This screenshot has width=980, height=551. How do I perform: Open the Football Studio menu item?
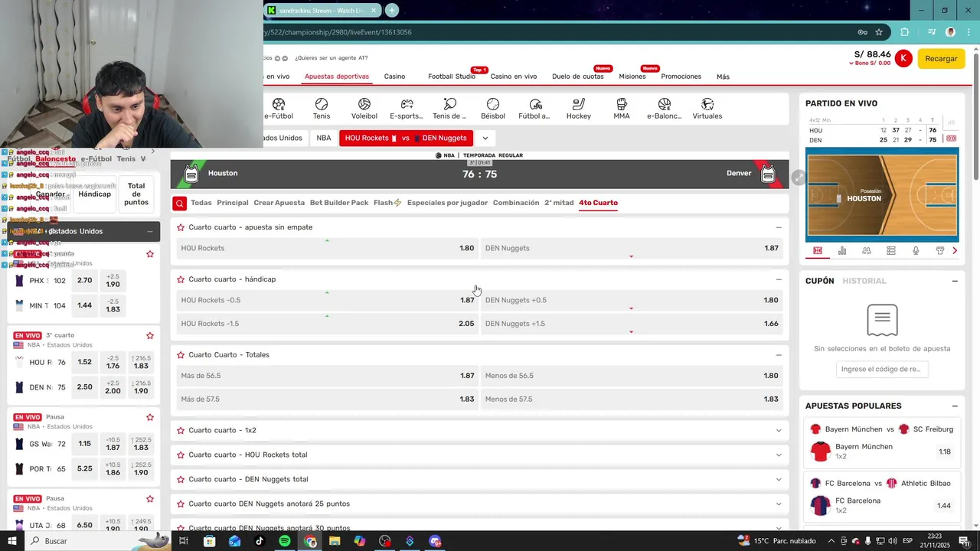point(452,77)
